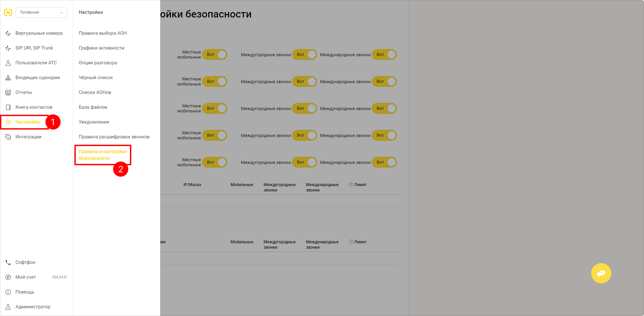Open the Правила выбора АОН link

[103, 33]
